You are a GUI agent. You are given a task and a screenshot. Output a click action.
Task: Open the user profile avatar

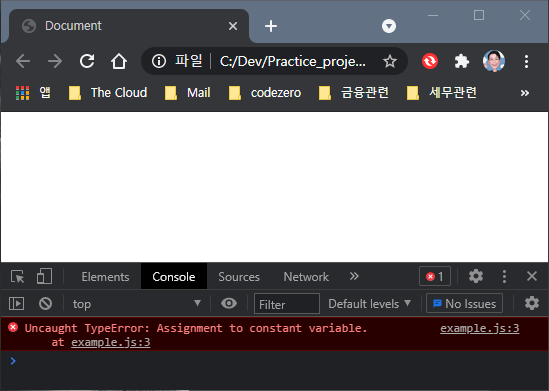494,61
